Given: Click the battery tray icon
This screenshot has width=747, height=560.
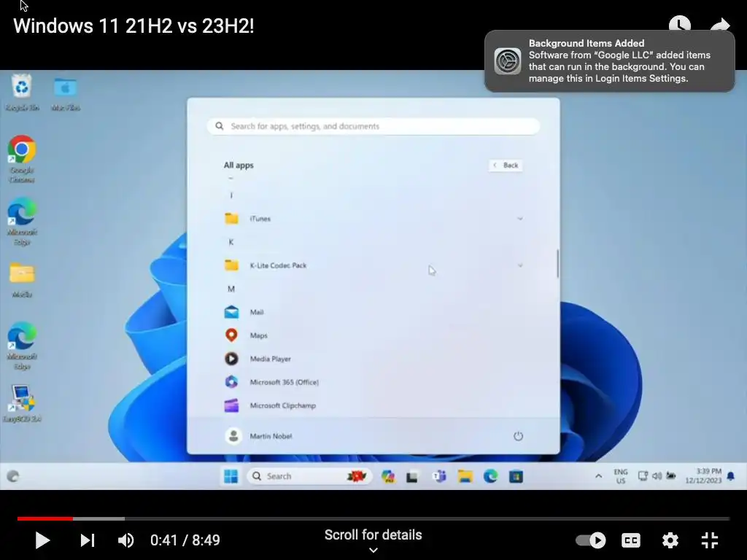Looking at the screenshot, I should [x=671, y=475].
